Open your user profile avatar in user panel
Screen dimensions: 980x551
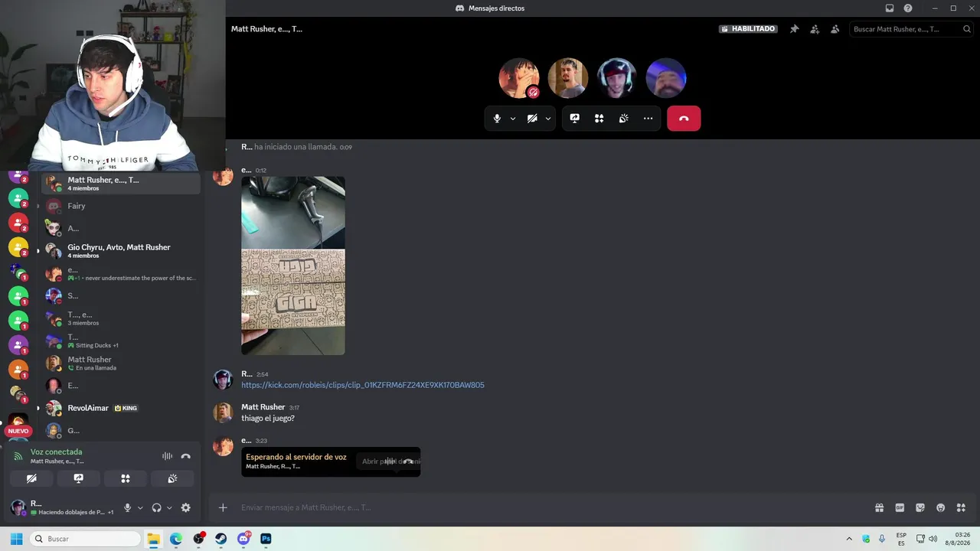tap(18, 507)
